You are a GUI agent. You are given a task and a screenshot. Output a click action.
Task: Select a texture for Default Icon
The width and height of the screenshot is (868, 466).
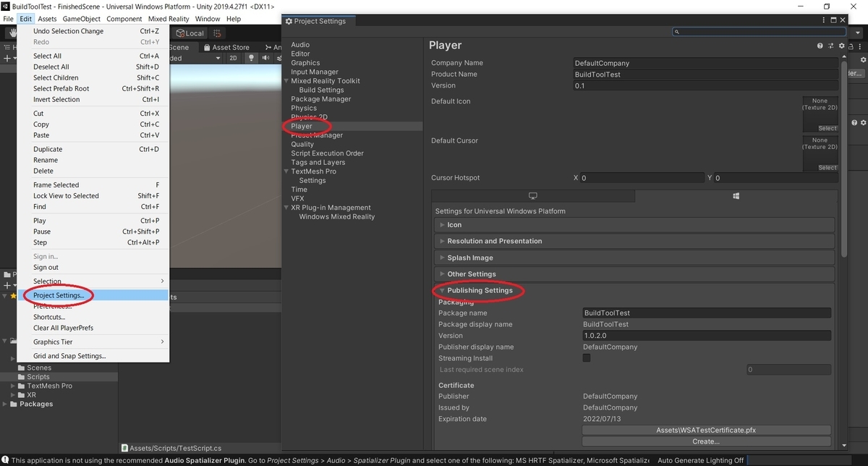tap(827, 128)
